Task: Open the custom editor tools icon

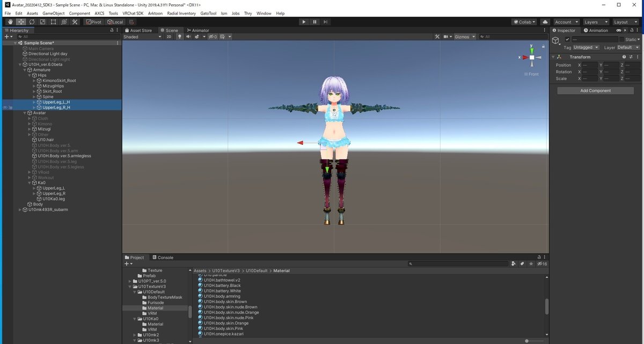Action: click(75, 22)
